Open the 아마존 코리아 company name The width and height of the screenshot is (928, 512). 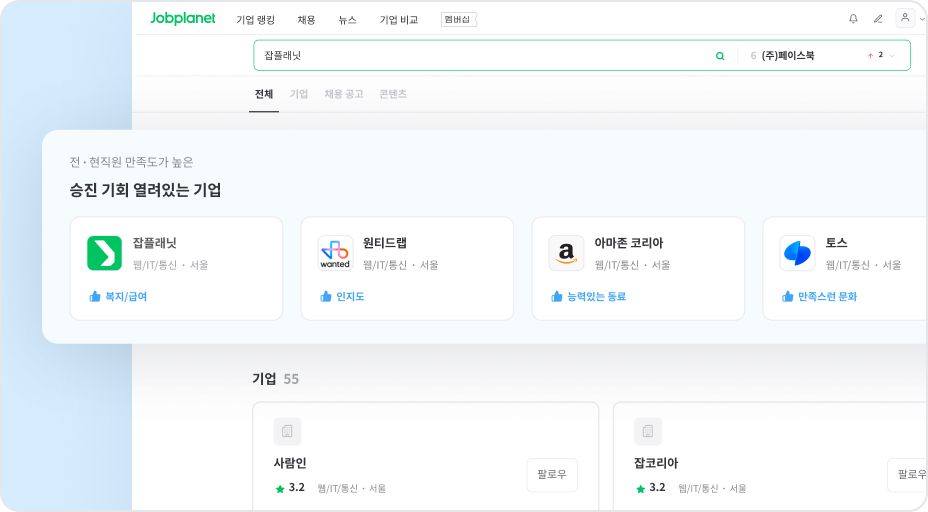point(629,243)
